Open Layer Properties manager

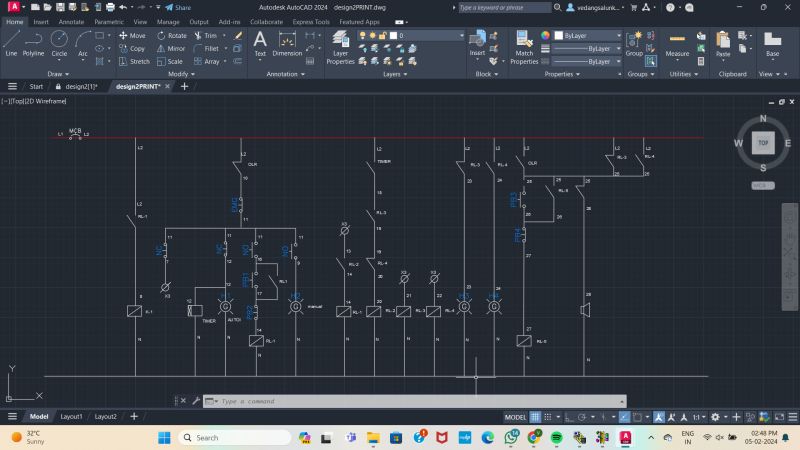coord(340,47)
